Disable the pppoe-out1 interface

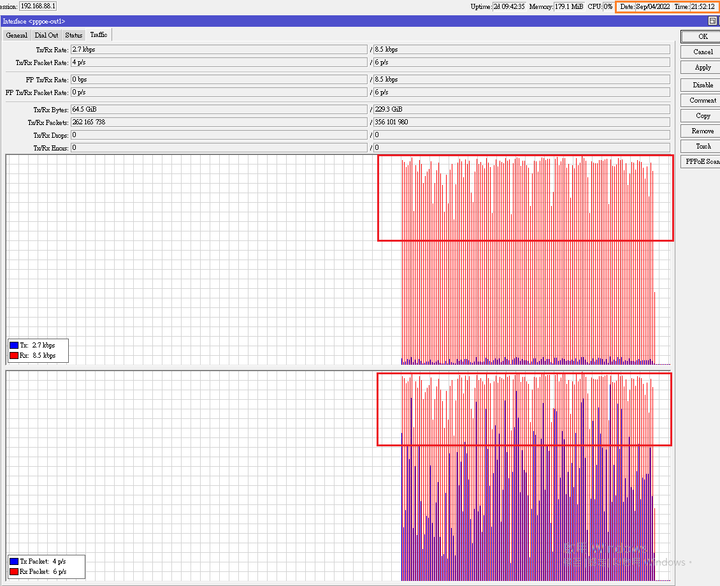pyautogui.click(x=703, y=85)
